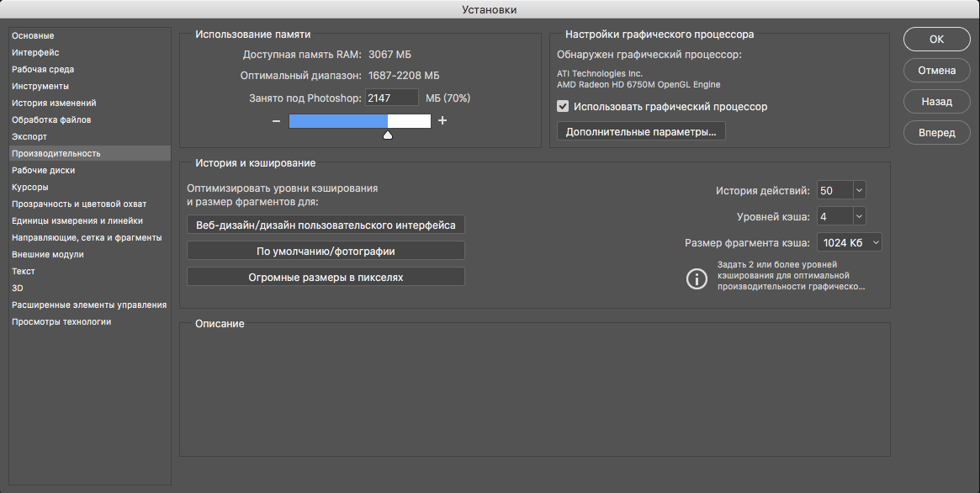980x493 pixels.
Task: Toggle Использовать графический процессор checkbox
Action: [x=563, y=106]
